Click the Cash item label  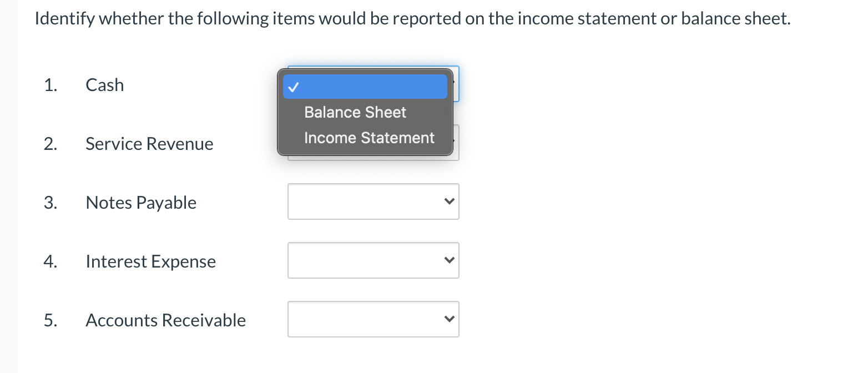(x=104, y=85)
